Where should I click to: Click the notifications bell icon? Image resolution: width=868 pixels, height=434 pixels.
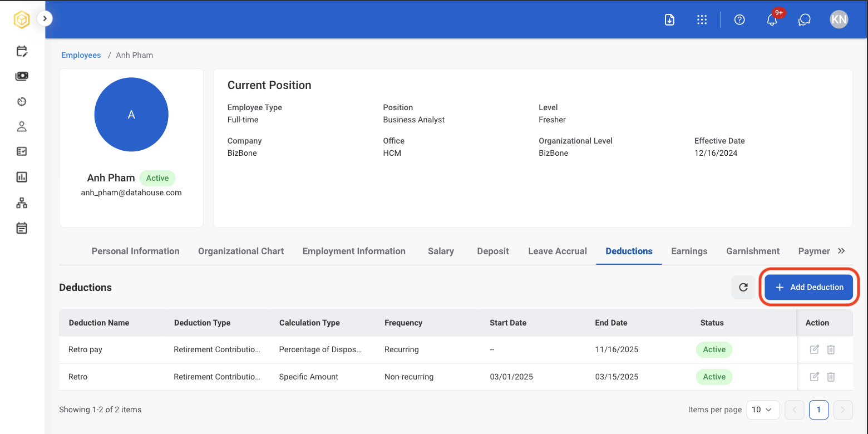[772, 19]
